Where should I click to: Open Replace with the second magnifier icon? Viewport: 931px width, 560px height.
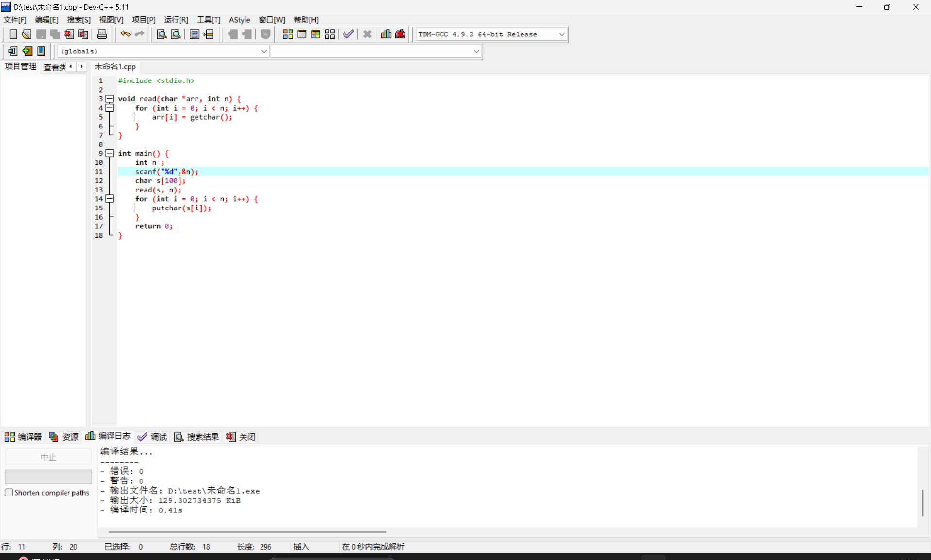coord(176,34)
